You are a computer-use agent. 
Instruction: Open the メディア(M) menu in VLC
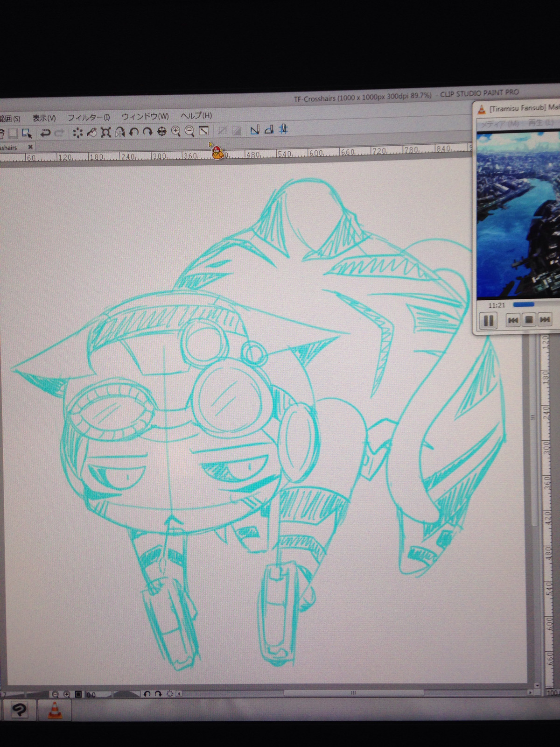click(500, 124)
